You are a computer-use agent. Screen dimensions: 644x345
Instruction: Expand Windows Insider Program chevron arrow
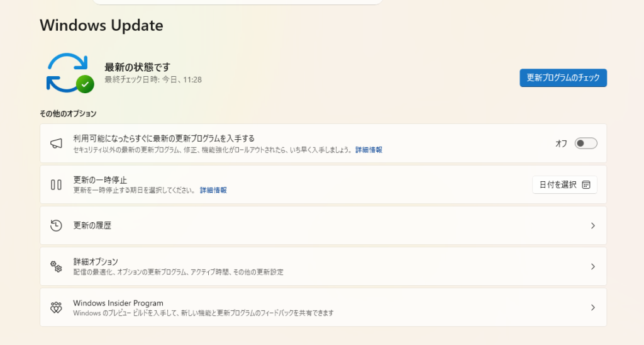(592, 307)
